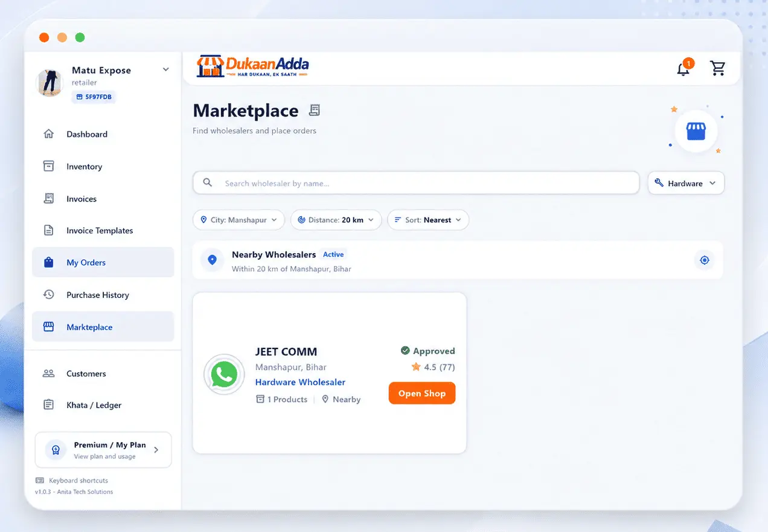Click the blue storefront icon at top right

tap(696, 131)
